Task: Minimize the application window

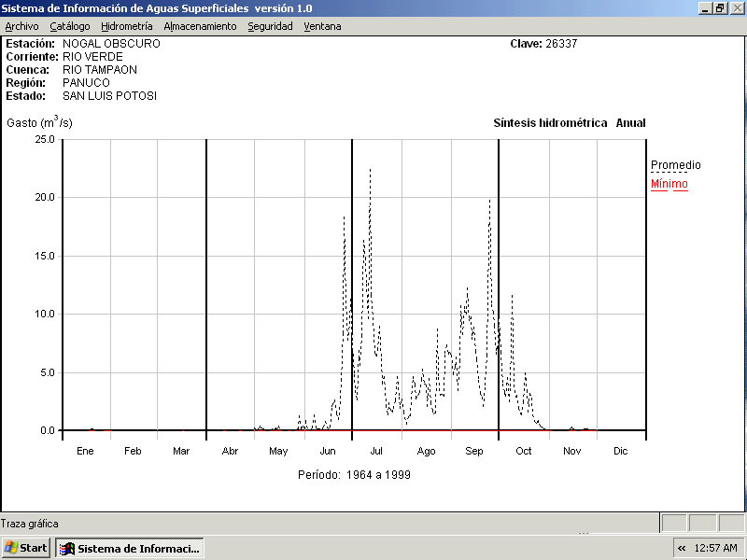Action: click(705, 7)
